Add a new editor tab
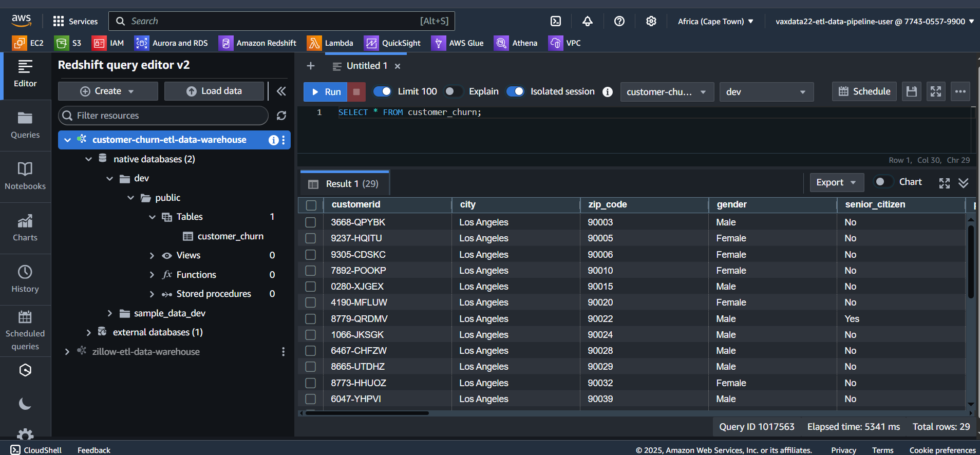The width and height of the screenshot is (980, 455). (310, 66)
